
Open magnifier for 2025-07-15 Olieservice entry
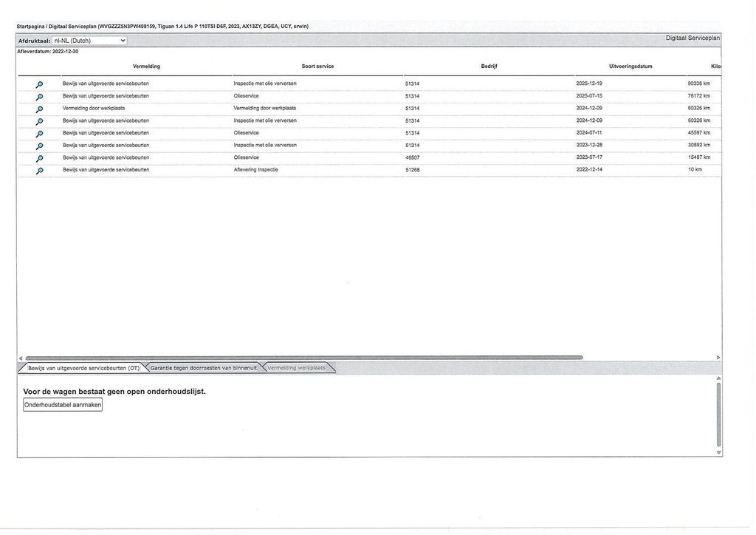point(40,97)
